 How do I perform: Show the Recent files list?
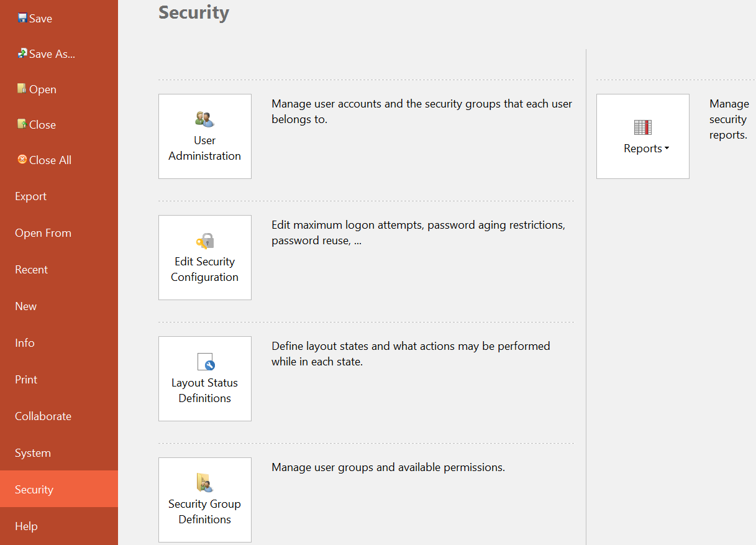pos(31,270)
